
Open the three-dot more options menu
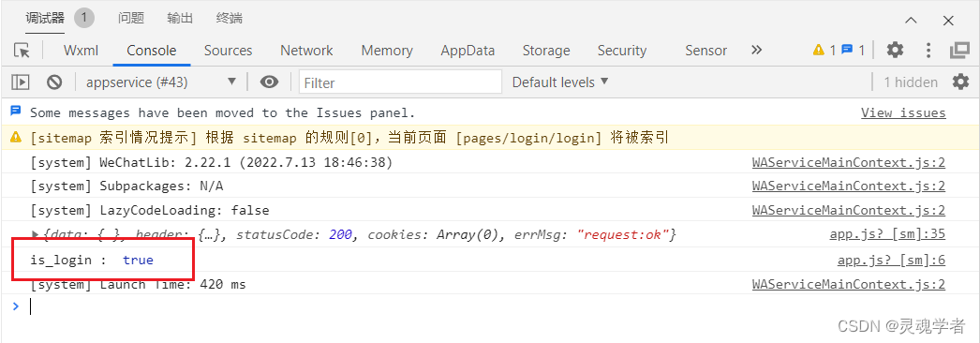point(928,50)
